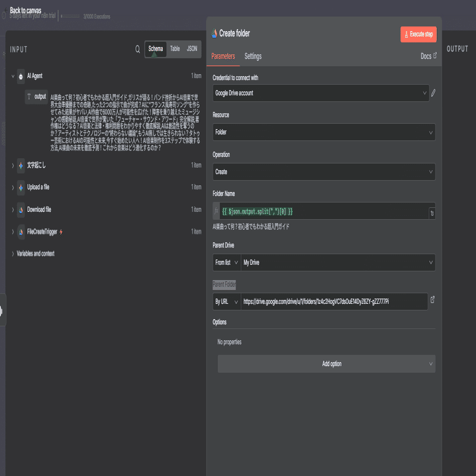Expand the Upload a file node
476x476 pixels.
(x=13, y=187)
